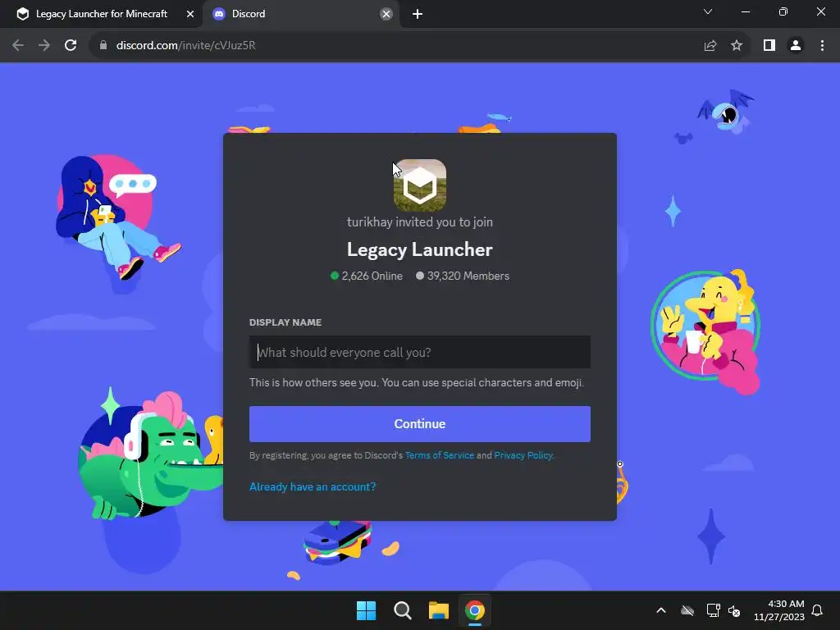This screenshot has height=630, width=840.
Task: Close the Legacy Launcher for Minecraft tab
Action: pos(189,14)
